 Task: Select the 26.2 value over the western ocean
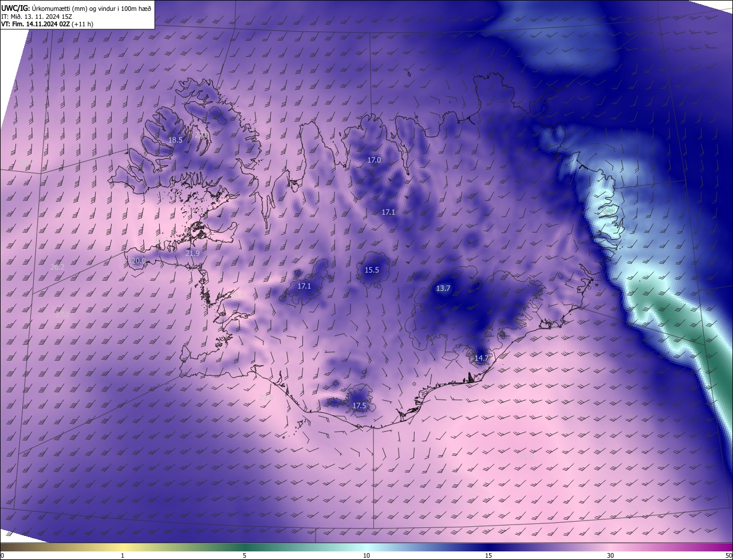click(x=57, y=267)
